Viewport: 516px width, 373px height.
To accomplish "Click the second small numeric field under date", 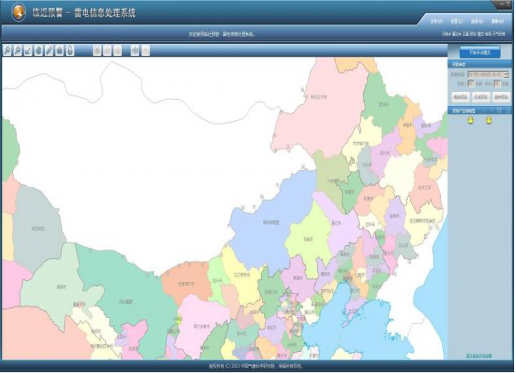I will pyautogui.click(x=497, y=83).
